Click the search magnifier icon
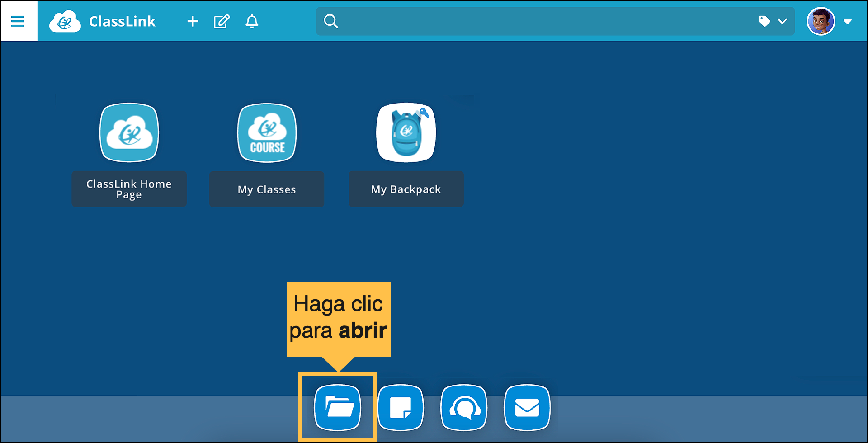868x443 pixels. pyautogui.click(x=331, y=21)
